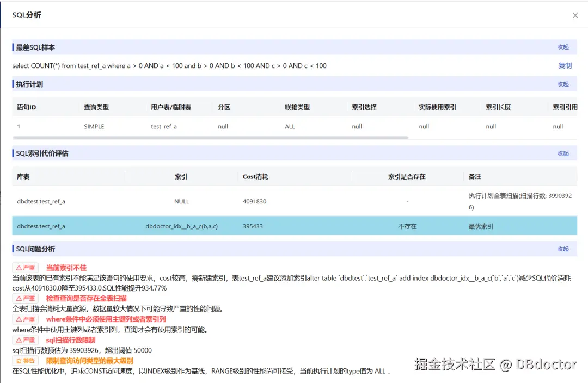Select the 查询类型 column header
The height and width of the screenshot is (383, 588).
pos(96,107)
